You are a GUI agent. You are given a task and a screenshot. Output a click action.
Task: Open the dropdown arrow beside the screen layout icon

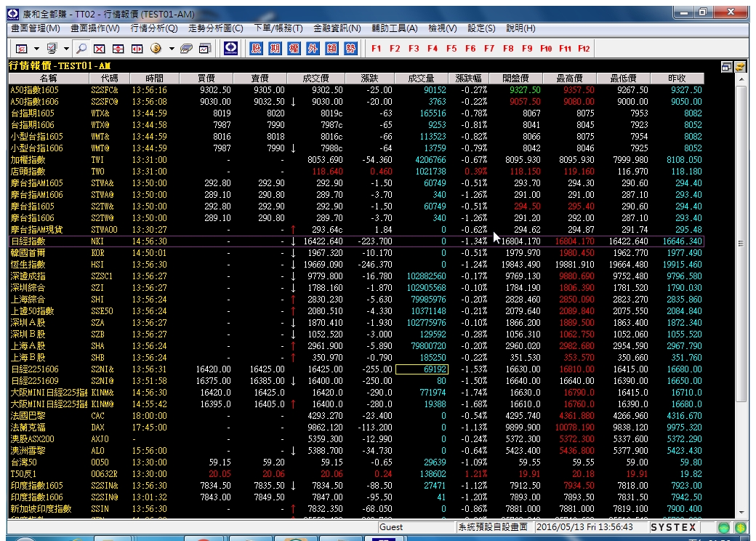(36, 49)
